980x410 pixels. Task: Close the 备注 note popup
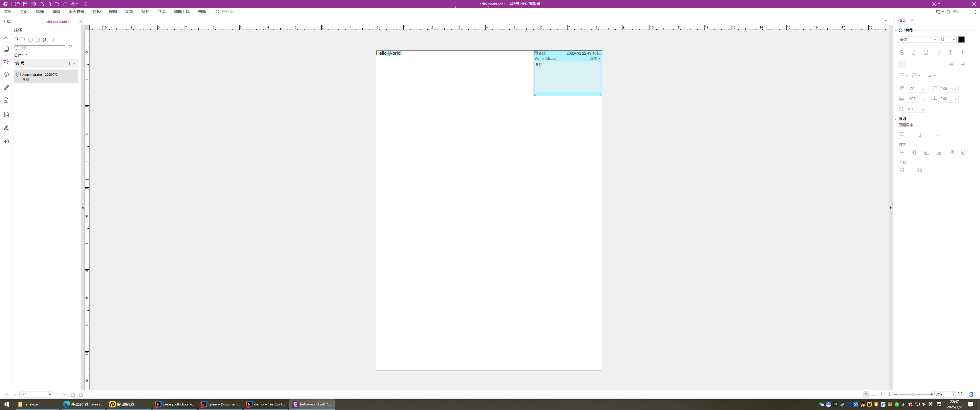coord(599,53)
